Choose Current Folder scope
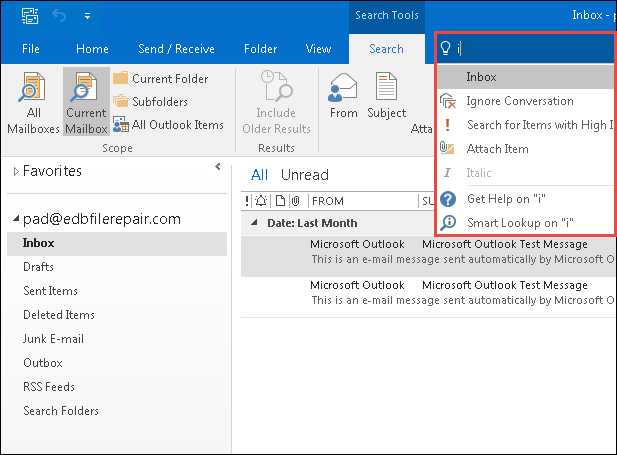 (x=161, y=78)
